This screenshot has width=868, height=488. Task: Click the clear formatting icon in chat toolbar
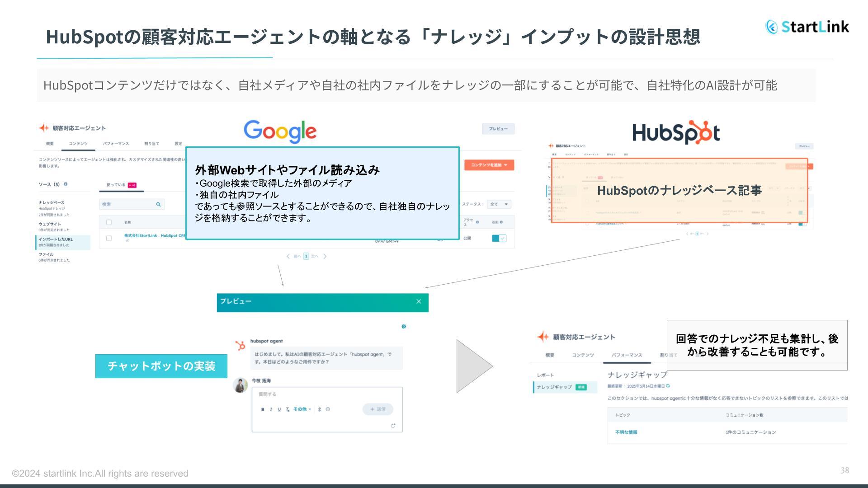point(288,409)
